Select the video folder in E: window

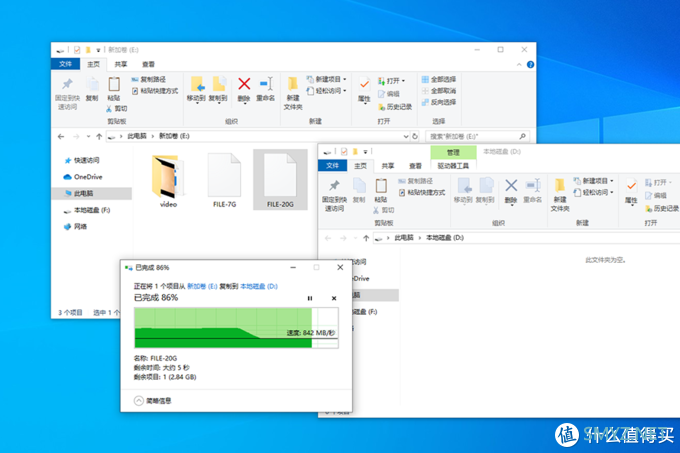click(x=168, y=180)
